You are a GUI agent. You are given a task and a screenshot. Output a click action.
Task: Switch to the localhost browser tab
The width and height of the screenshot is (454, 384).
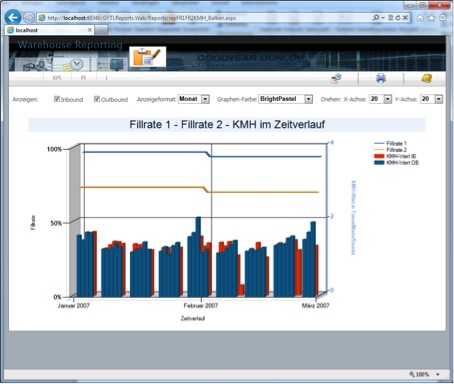[x=50, y=30]
